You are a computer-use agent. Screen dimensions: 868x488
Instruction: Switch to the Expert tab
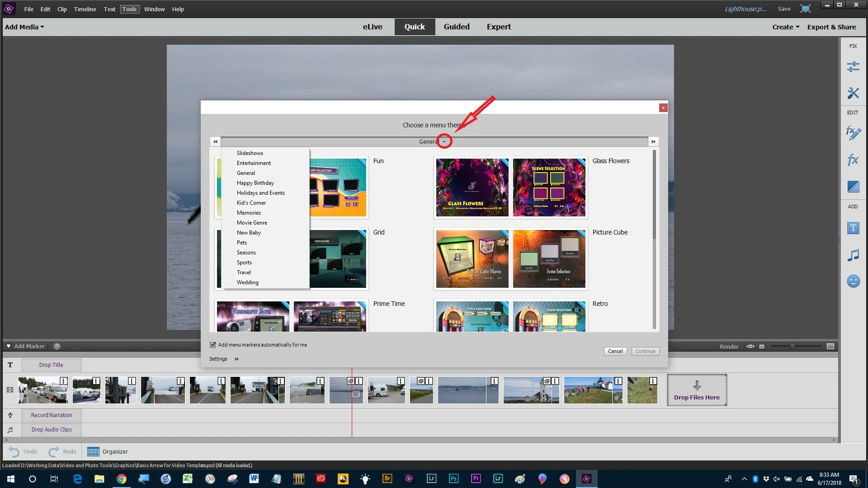coord(499,27)
